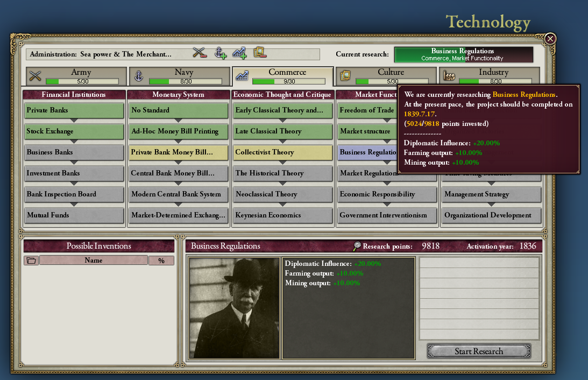Click the picture icon on Culture tab
This screenshot has width=588, height=380.
[345, 75]
